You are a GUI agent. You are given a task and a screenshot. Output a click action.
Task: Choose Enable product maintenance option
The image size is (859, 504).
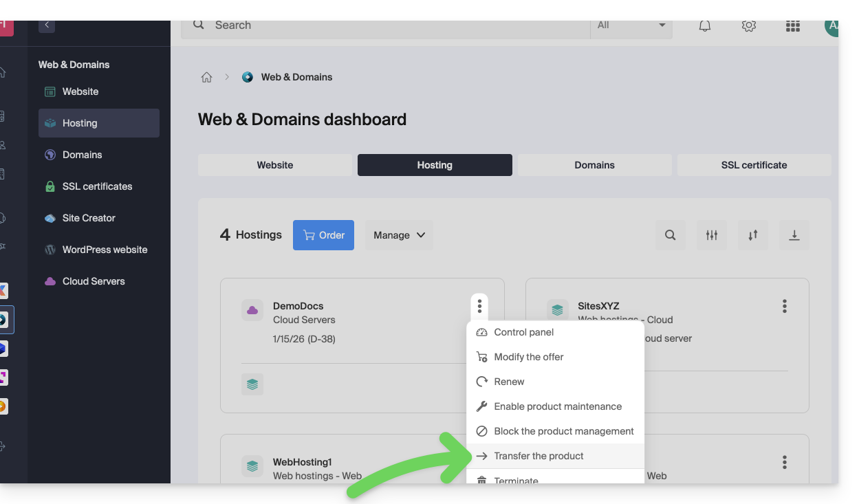[x=557, y=406]
